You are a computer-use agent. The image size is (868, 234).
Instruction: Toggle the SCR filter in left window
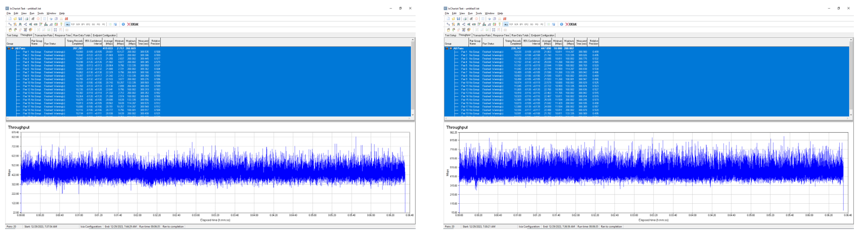[78, 24]
